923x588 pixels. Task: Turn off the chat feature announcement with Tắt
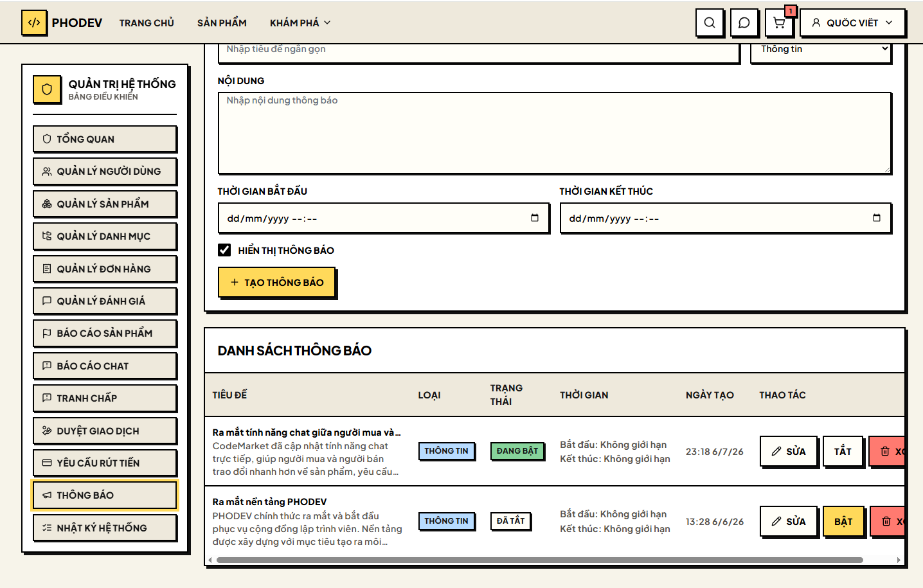click(843, 451)
